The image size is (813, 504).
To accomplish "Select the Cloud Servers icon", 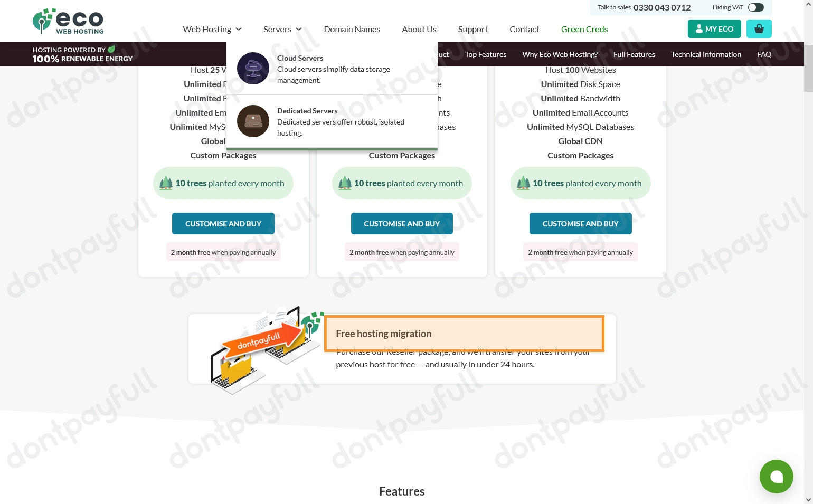I will [x=253, y=69].
